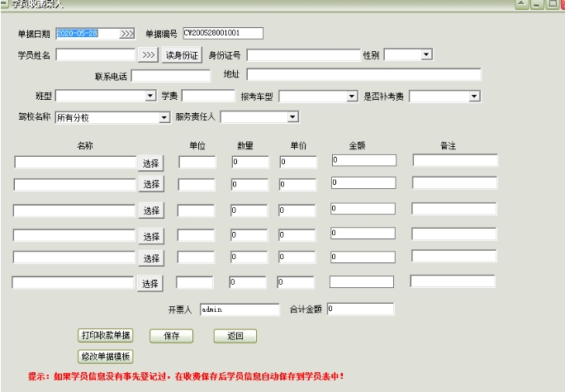This screenshot has height=392, width=565.
Task: Click the first row 单位 field
Action: click(x=197, y=162)
